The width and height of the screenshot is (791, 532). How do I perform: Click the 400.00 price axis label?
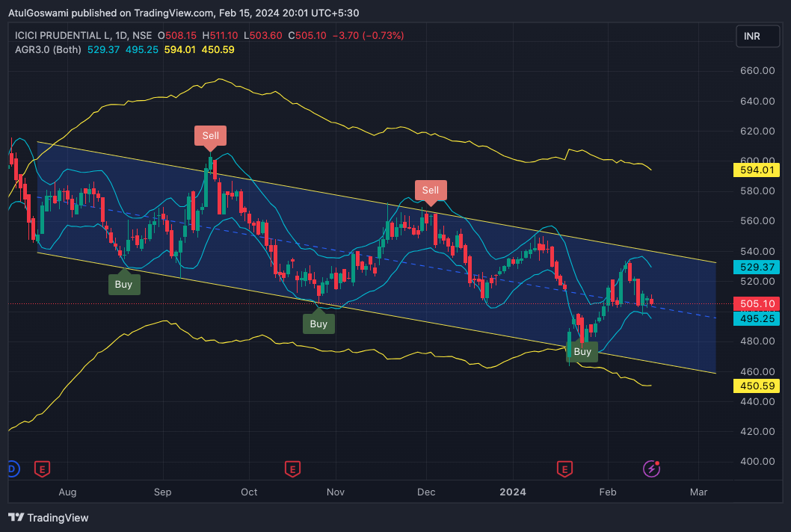(757, 462)
